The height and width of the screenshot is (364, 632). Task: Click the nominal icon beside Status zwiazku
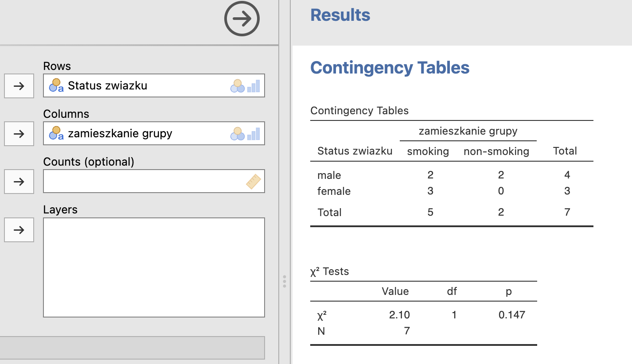click(x=56, y=85)
